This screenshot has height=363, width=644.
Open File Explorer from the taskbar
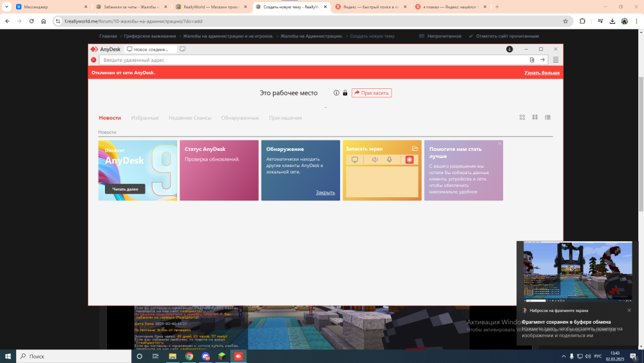(173, 356)
